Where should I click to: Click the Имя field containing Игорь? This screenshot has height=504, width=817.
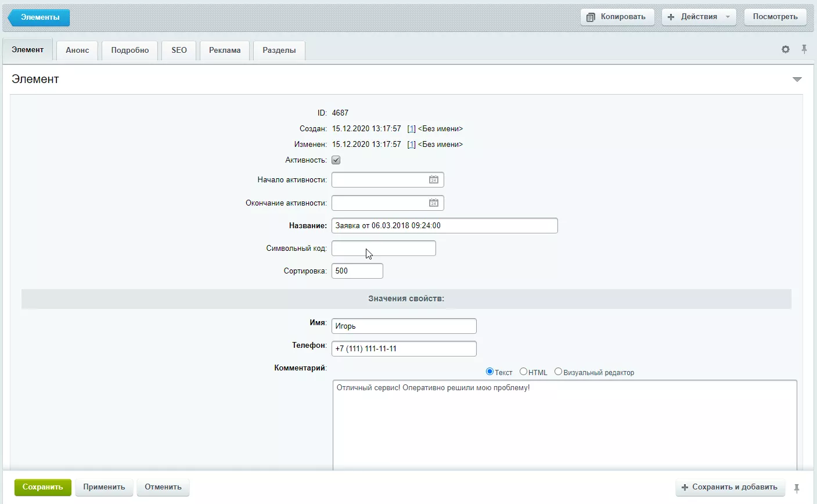point(404,326)
